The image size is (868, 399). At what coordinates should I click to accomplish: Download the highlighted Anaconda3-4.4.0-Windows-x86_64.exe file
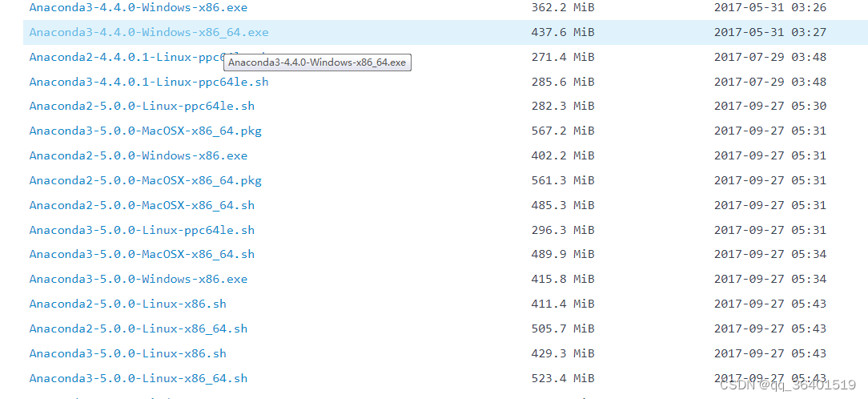[x=149, y=32]
